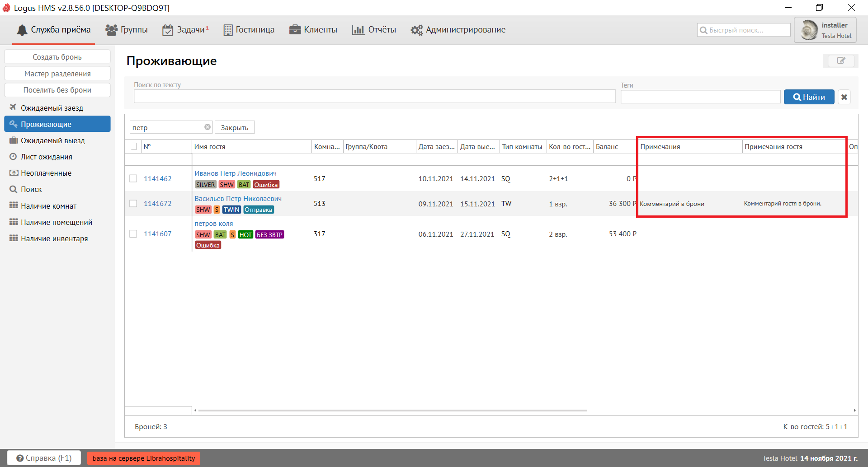Tick the checkbox for booking 1141462

[x=133, y=178]
